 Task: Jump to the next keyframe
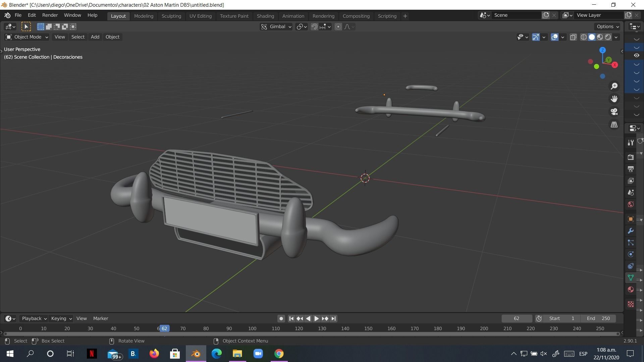point(325,318)
